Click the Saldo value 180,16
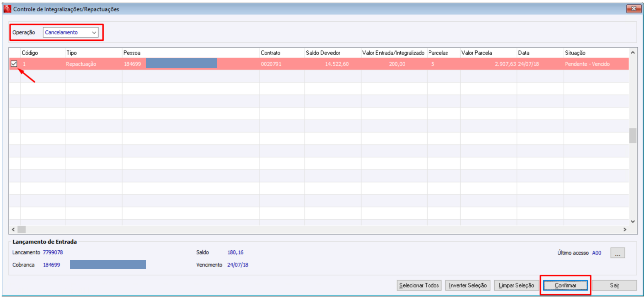This screenshot has width=644, height=297. tap(235, 252)
